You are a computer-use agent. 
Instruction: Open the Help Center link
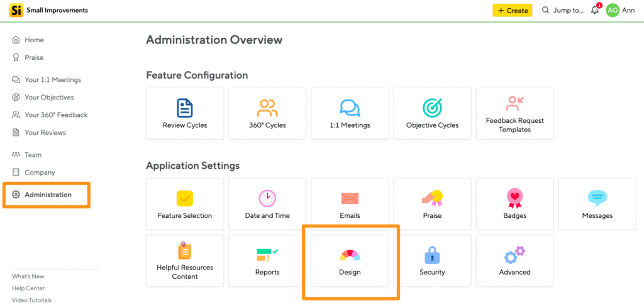(x=28, y=288)
